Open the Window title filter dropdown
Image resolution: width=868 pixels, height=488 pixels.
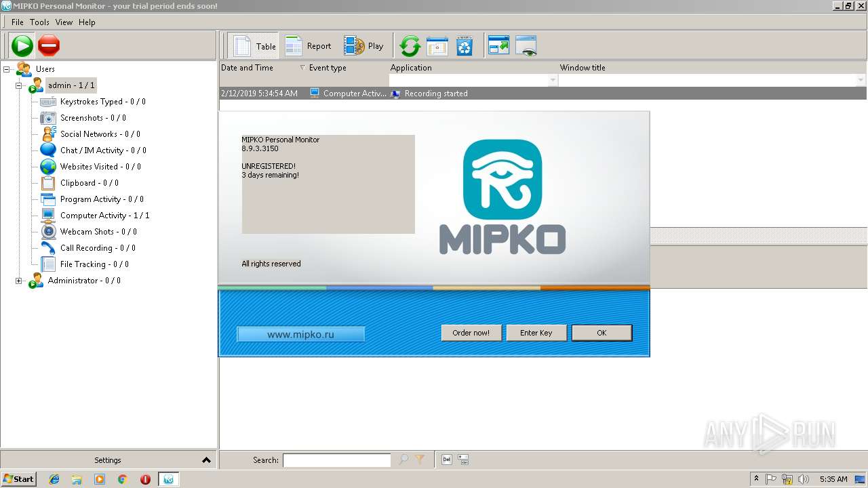[861, 80]
